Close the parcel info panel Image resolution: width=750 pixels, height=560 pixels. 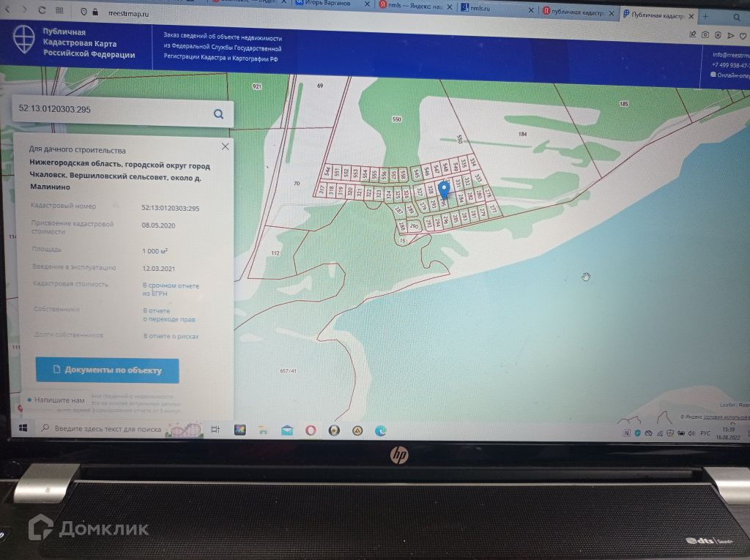pos(226,146)
